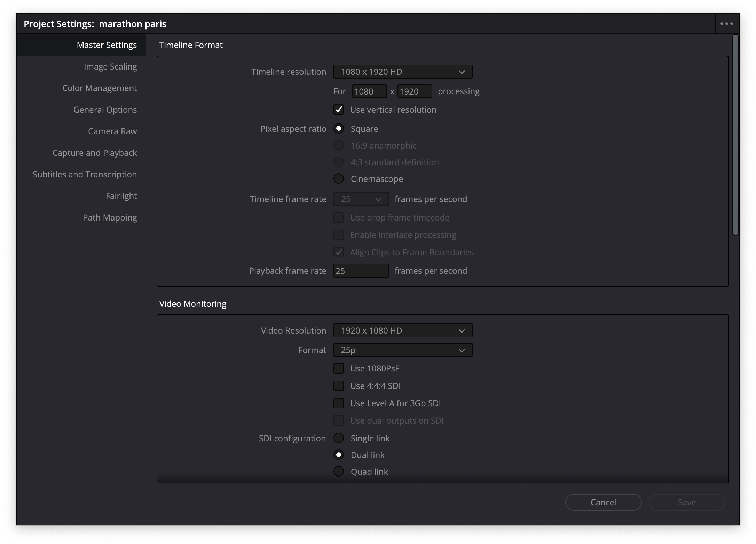Open Timeline frame rate dropdown

coord(361,199)
